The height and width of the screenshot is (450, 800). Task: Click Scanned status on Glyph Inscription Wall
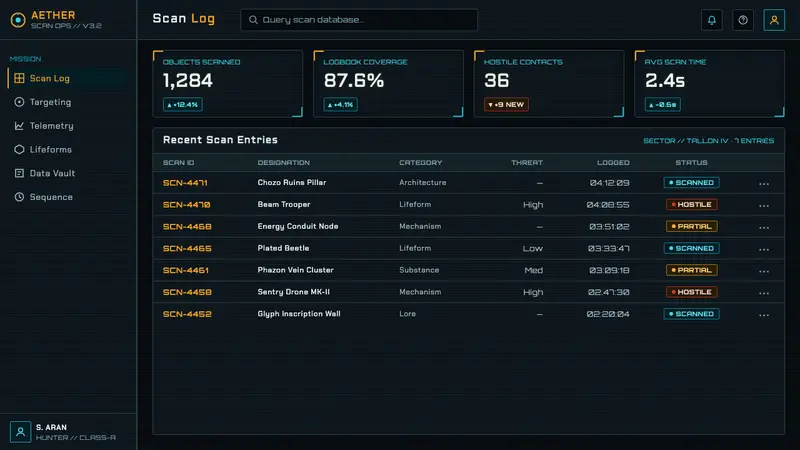(x=691, y=314)
